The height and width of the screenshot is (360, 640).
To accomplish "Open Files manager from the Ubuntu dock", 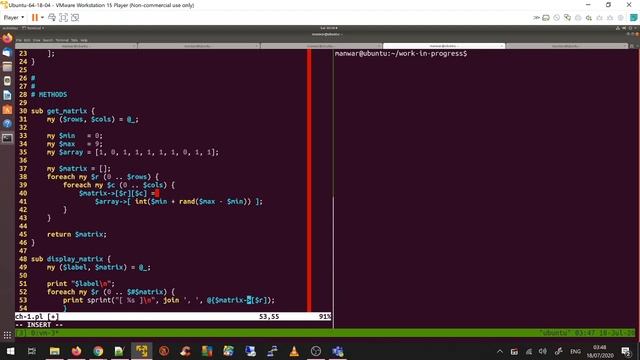I will point(7,67).
